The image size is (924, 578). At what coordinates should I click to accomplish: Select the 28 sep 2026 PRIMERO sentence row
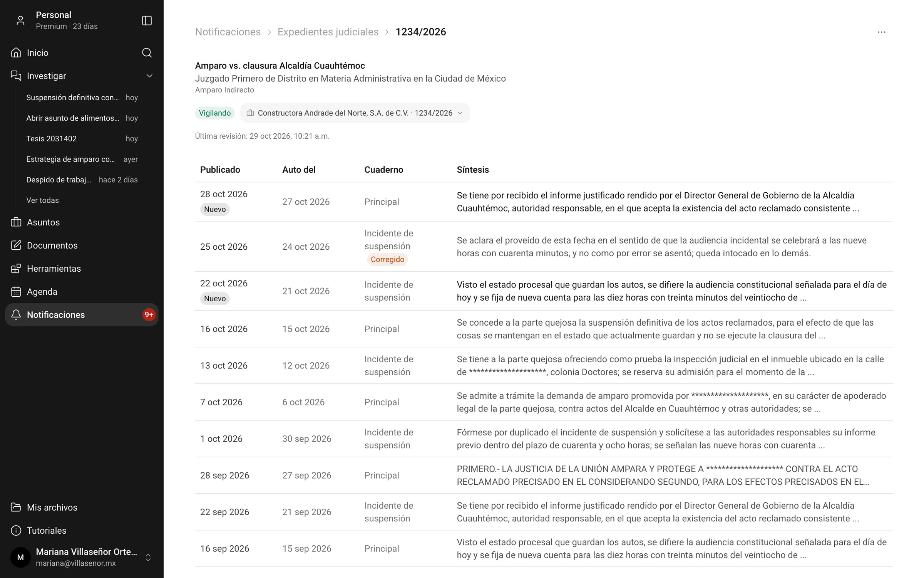point(544,476)
